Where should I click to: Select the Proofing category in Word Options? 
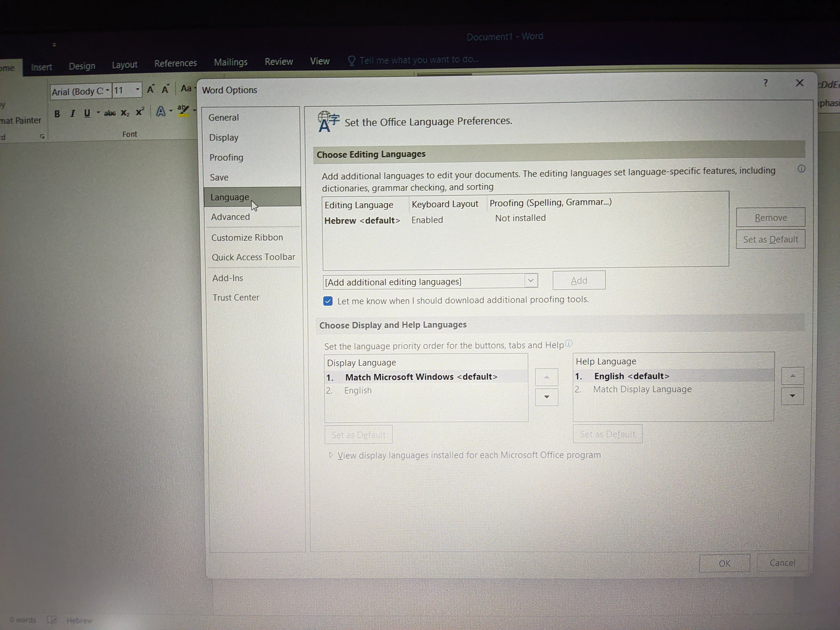(x=226, y=157)
